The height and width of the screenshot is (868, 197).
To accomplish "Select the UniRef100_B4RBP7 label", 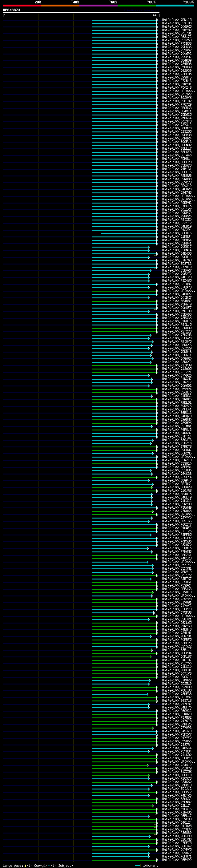I will click(177, 294).
